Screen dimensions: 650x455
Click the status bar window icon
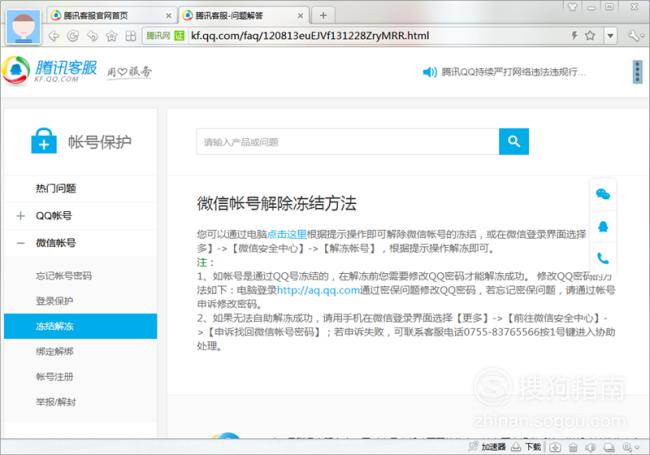(x=609, y=447)
